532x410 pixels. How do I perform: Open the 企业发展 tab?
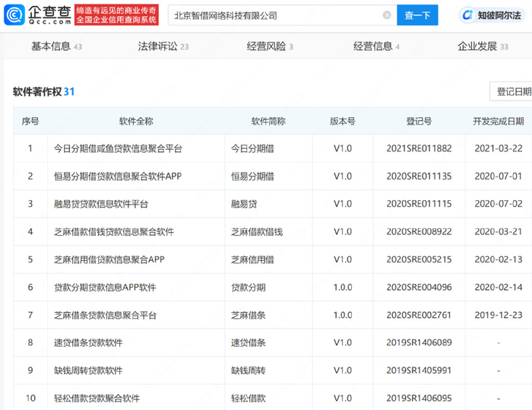pos(483,46)
